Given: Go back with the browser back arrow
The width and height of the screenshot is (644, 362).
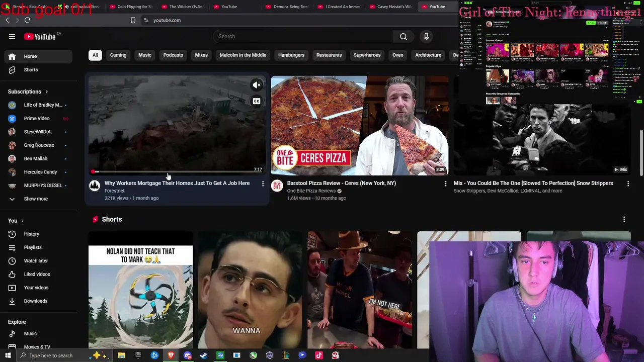Looking at the screenshot, I should coord(7,20).
